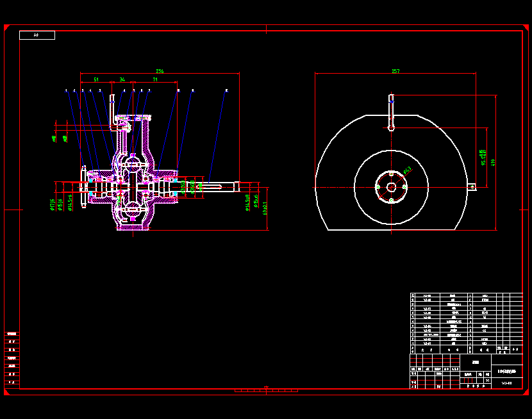Click the ø43 diameter annotation
Image resolution: width=532 pixels, height=419 pixels.
tap(407, 170)
